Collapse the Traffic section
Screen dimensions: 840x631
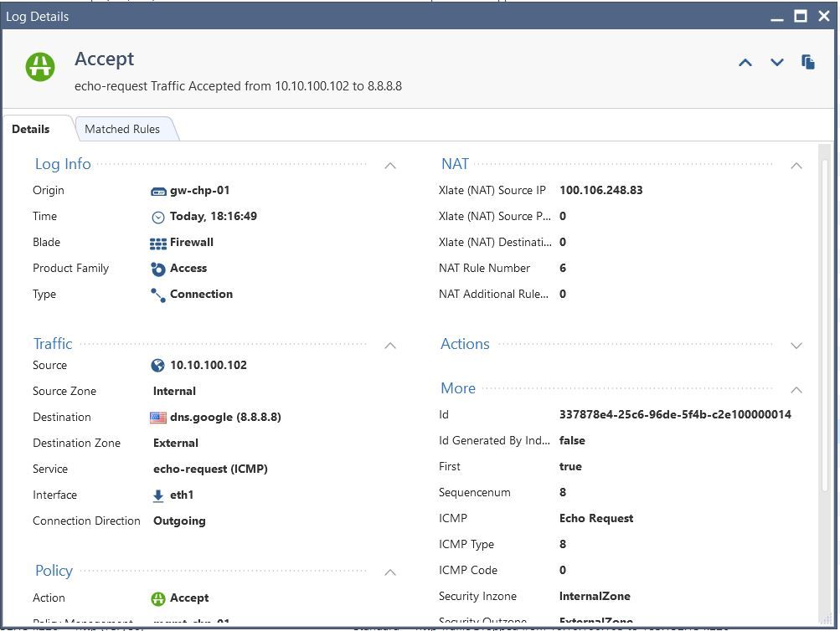[390, 345]
